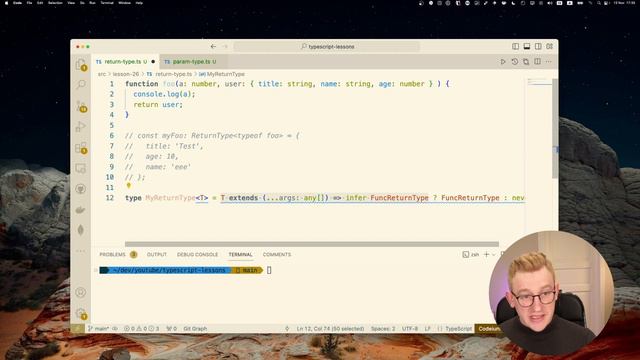Screen dimensions: 640x360
Task: Open the Customize Layout icon
Action: coord(550,47)
